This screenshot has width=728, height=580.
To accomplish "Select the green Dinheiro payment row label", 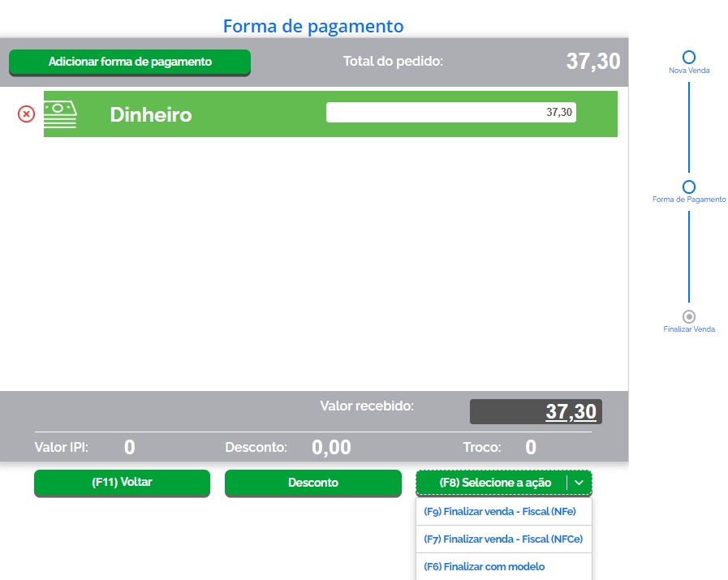I will tap(151, 114).
